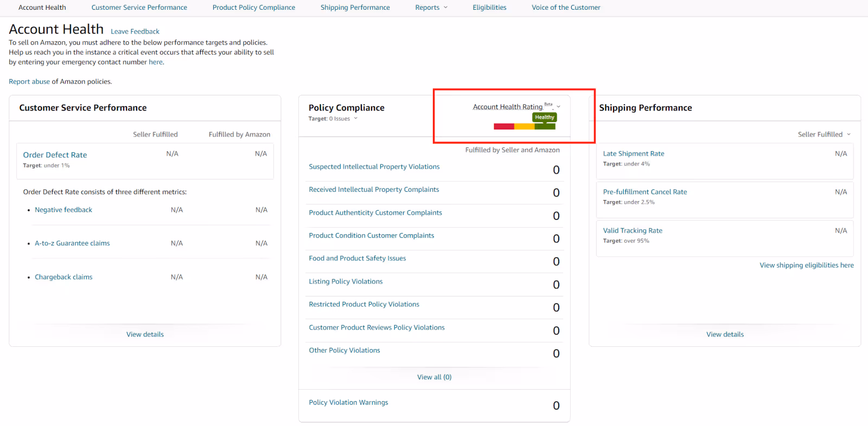
Task: Open Chargeback claims link
Action: (x=63, y=277)
